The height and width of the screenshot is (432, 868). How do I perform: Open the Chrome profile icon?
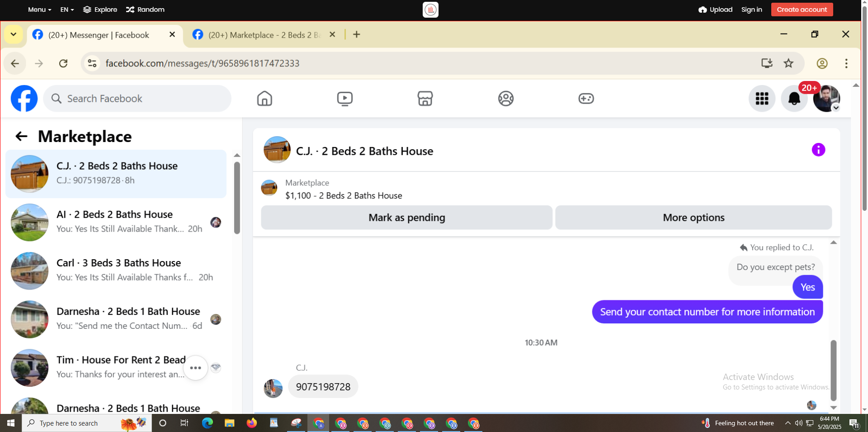coord(822,63)
